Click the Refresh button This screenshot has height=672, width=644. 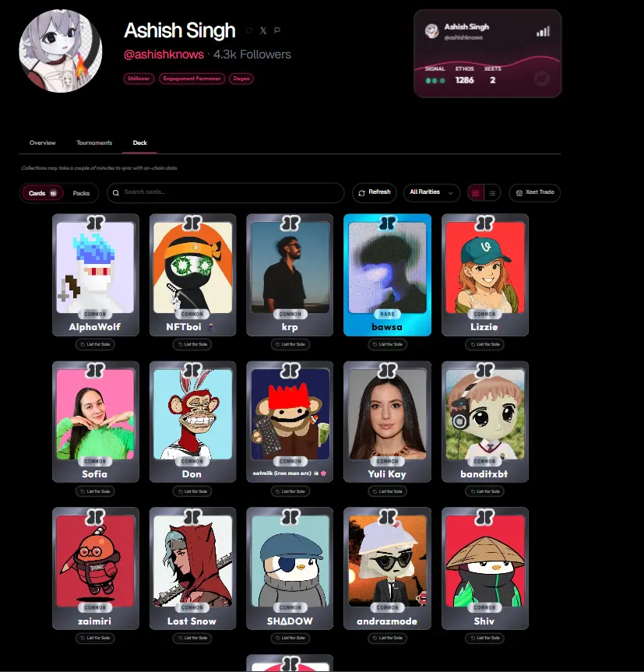[x=375, y=192]
